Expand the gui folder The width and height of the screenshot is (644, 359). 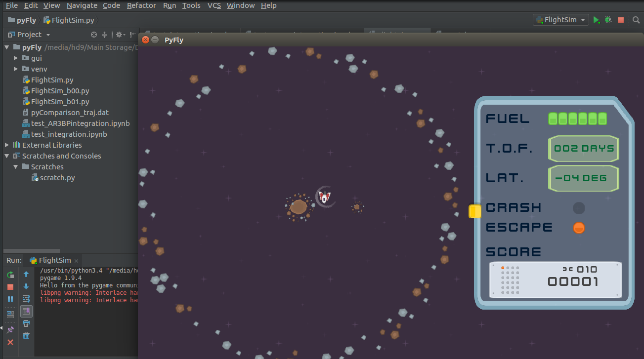pos(16,58)
